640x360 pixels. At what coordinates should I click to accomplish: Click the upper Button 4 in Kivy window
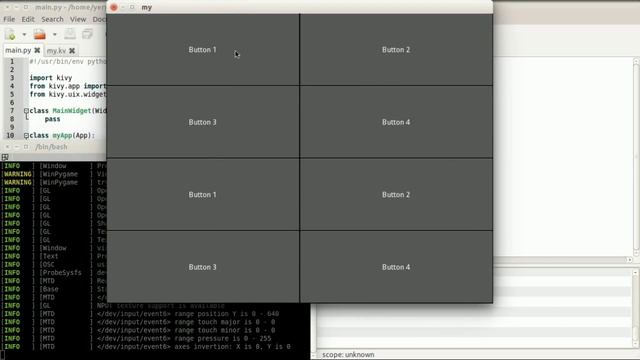(396, 122)
